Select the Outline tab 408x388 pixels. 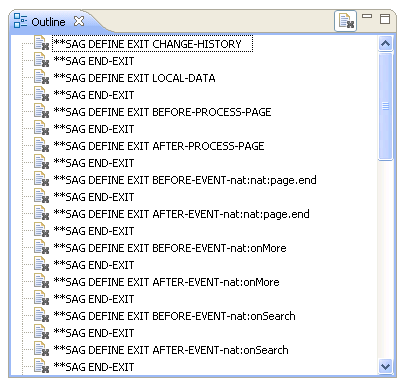click(x=48, y=22)
